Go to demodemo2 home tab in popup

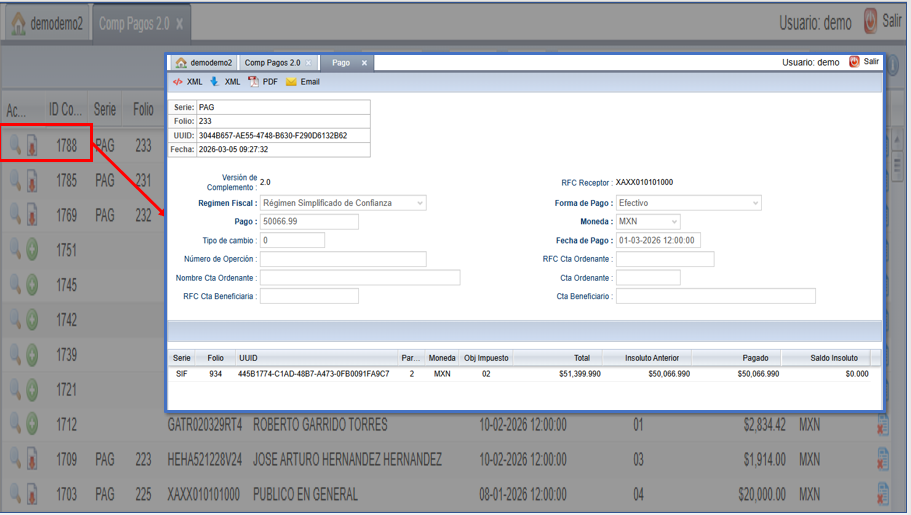pyautogui.click(x=204, y=63)
